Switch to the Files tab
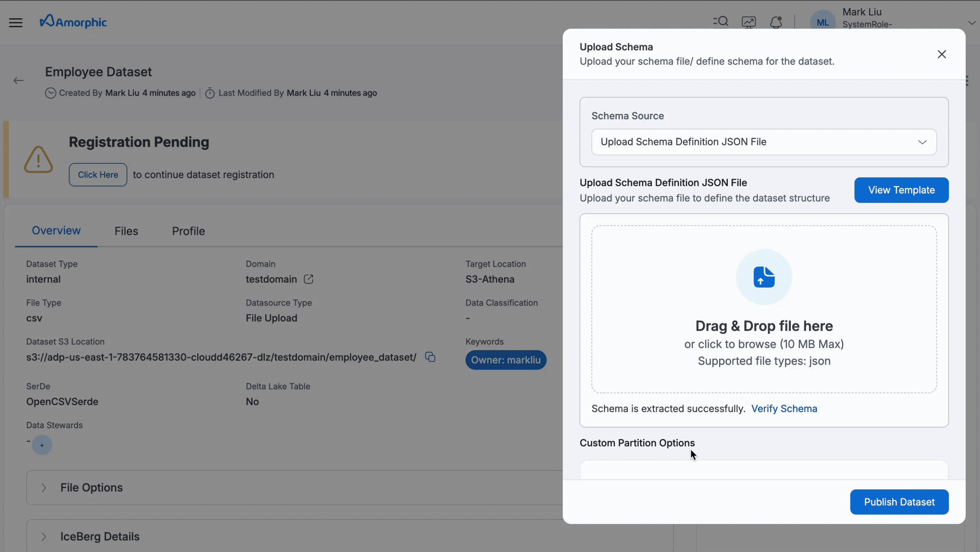 click(126, 231)
